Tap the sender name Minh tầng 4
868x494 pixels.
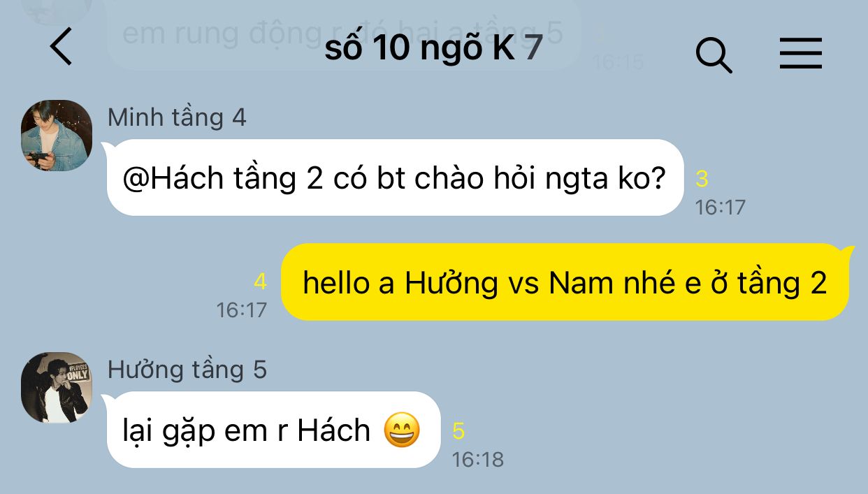pyautogui.click(x=177, y=117)
